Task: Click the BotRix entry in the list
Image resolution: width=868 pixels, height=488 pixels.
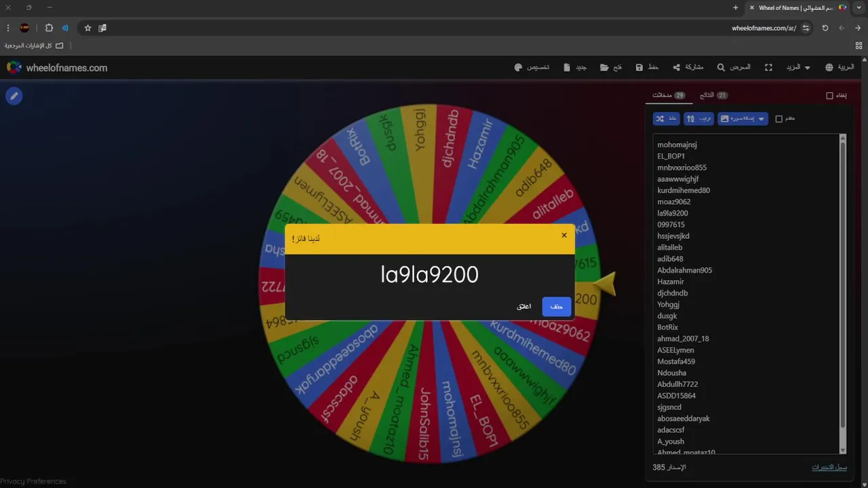Action: (x=667, y=327)
